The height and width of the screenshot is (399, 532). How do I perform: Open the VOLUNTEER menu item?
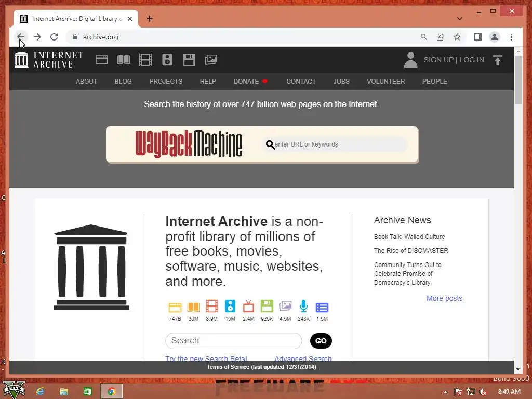[386, 82]
